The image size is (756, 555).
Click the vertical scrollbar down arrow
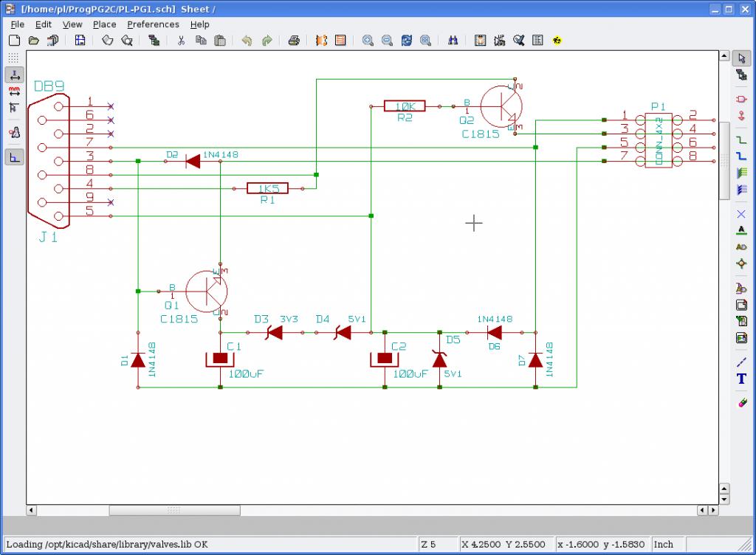pyautogui.click(x=725, y=499)
